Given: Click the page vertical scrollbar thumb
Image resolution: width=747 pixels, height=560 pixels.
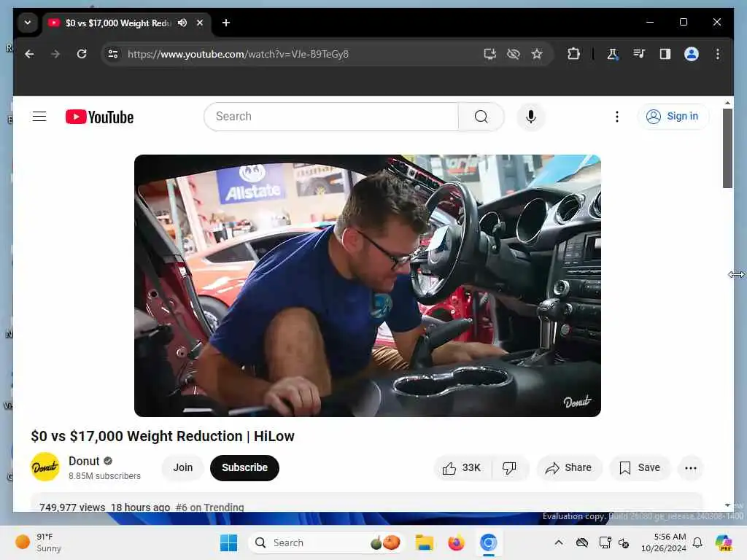Looking at the screenshot, I should tap(727, 148).
